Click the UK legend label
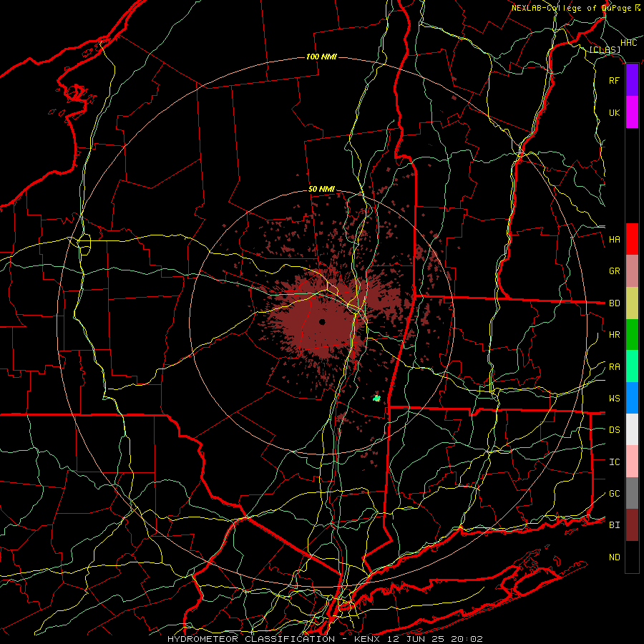644x644 pixels. (x=614, y=112)
